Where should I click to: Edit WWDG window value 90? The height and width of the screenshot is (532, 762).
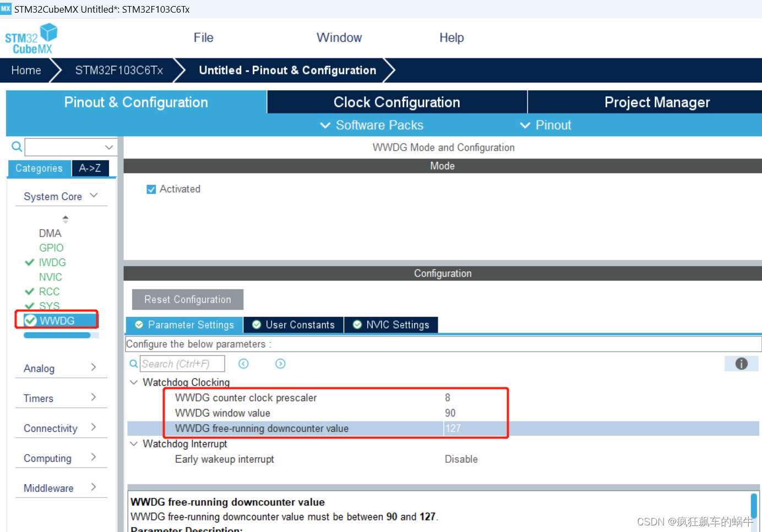tap(450, 413)
